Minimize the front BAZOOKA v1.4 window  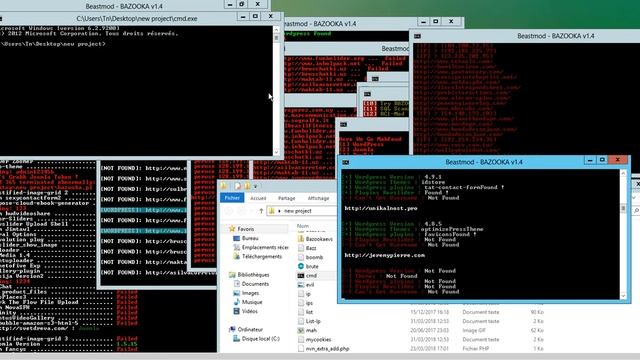click(589, 160)
